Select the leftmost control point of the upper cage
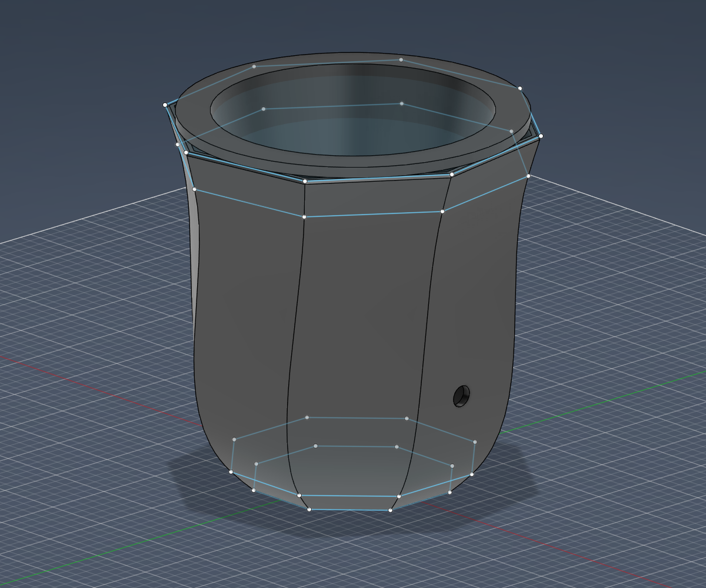Image resolution: width=706 pixels, height=588 pixels. point(165,105)
